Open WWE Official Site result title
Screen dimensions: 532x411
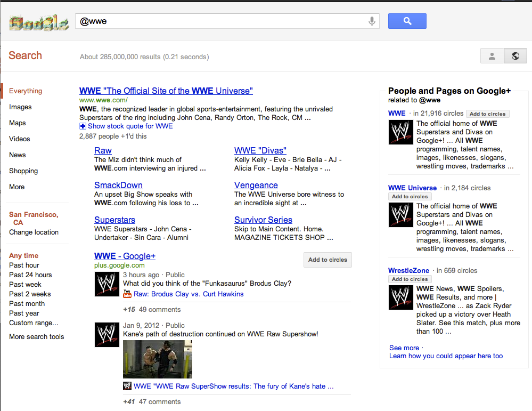166,91
